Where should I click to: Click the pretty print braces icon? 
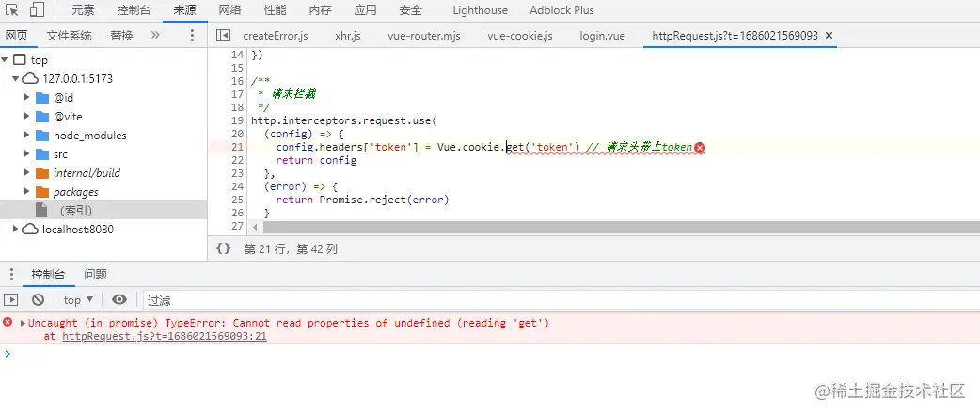(223, 248)
